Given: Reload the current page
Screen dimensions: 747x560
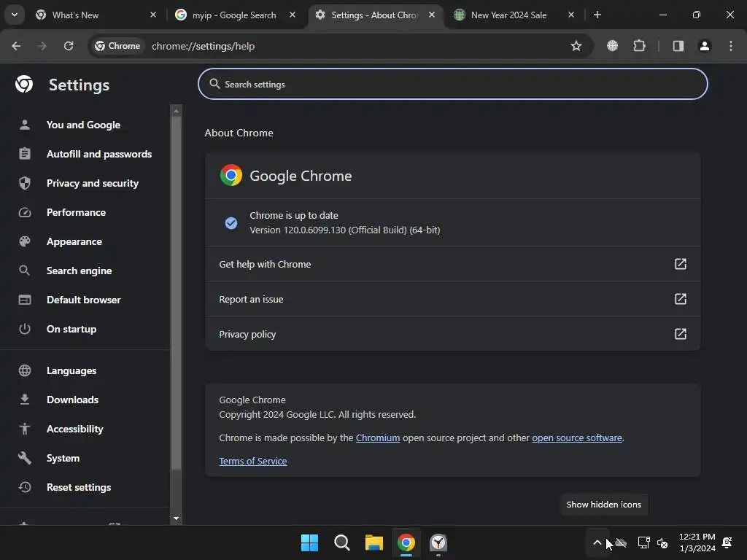Looking at the screenshot, I should (69, 46).
